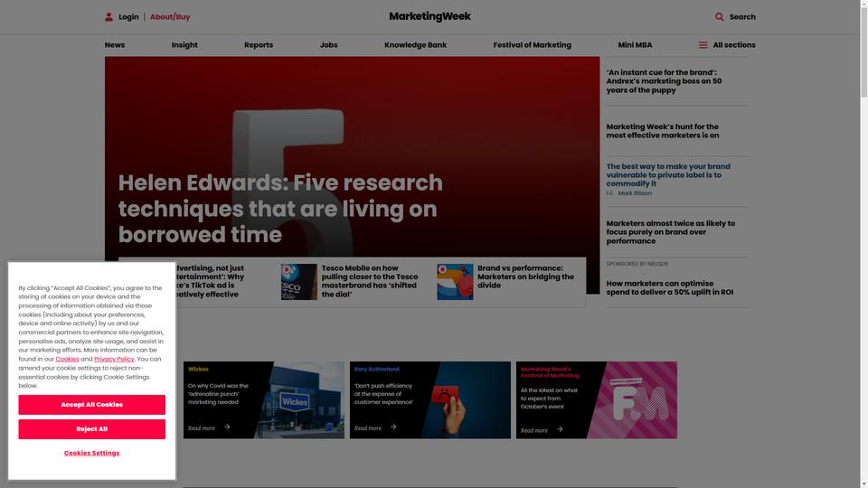Click the MarketingWeek logo
868x488 pixels.
429,16
